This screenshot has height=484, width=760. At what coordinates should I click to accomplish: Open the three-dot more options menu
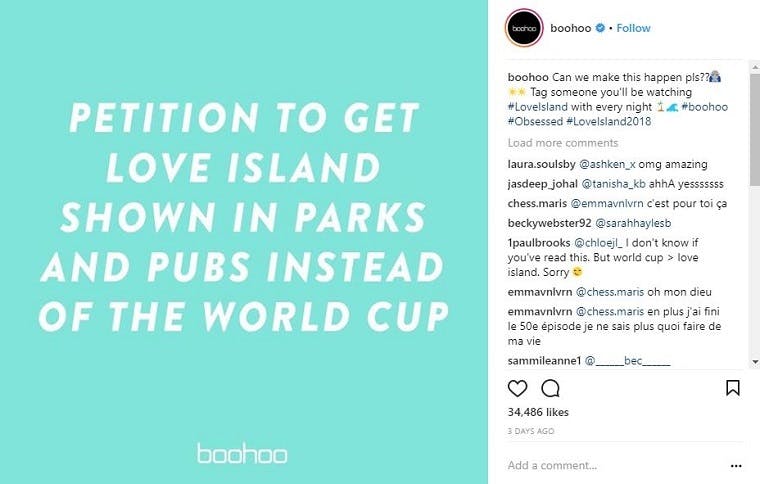pyautogui.click(x=737, y=465)
